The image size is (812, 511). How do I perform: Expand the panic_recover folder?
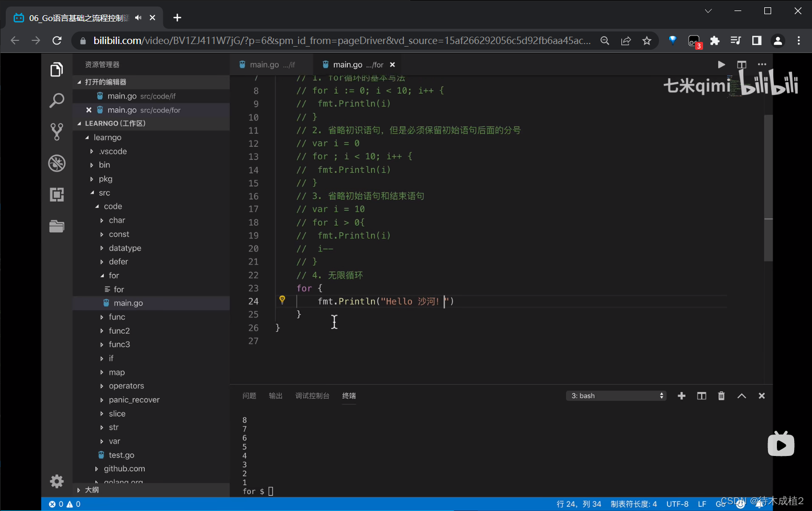[102, 400]
